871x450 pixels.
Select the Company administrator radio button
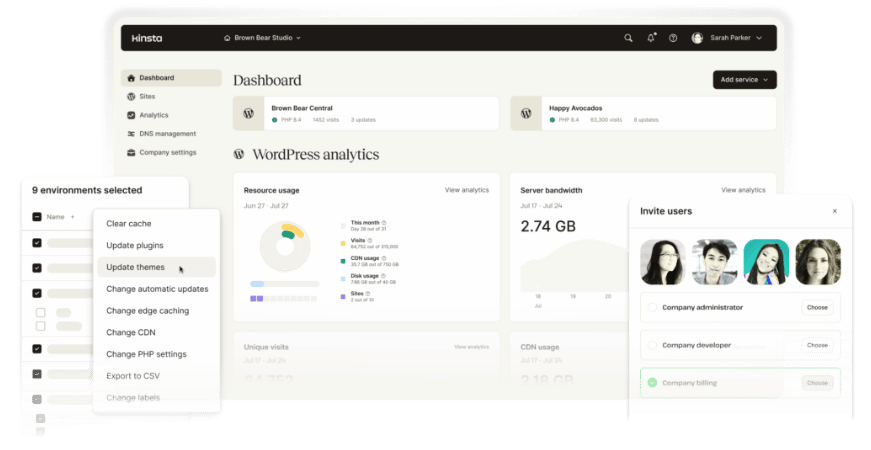pos(652,307)
